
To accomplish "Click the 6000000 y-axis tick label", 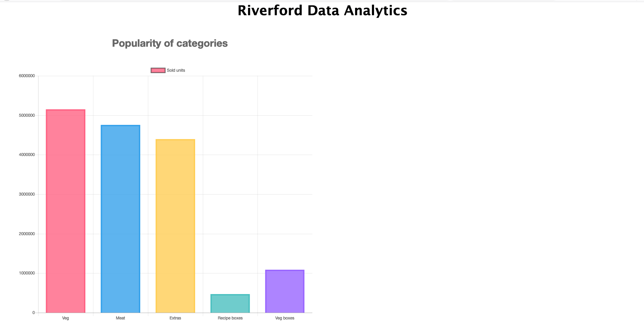I will pyautogui.click(x=27, y=76).
